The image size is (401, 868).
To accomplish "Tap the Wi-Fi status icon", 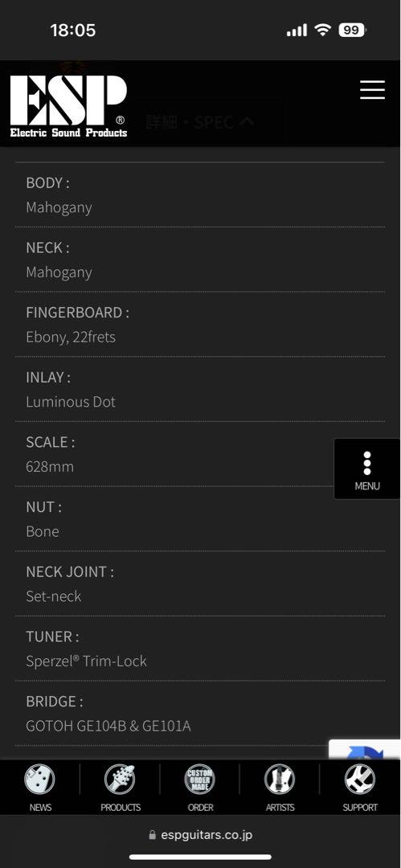I will tap(321, 30).
